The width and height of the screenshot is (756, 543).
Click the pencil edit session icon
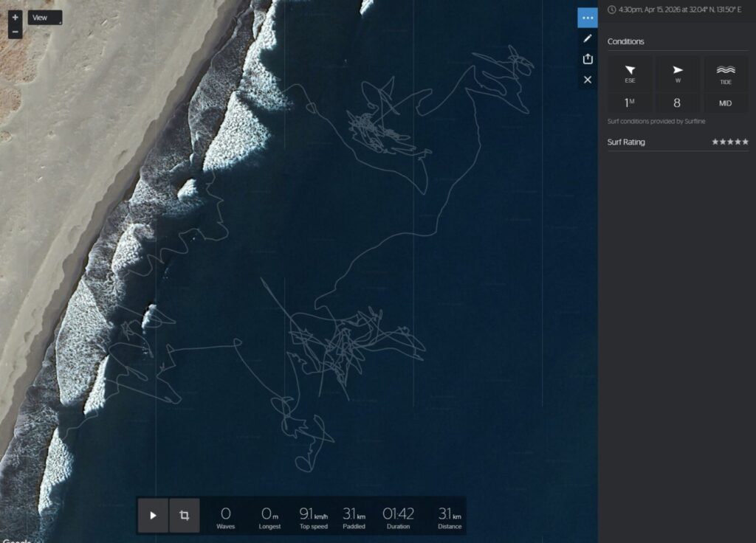pyautogui.click(x=588, y=38)
